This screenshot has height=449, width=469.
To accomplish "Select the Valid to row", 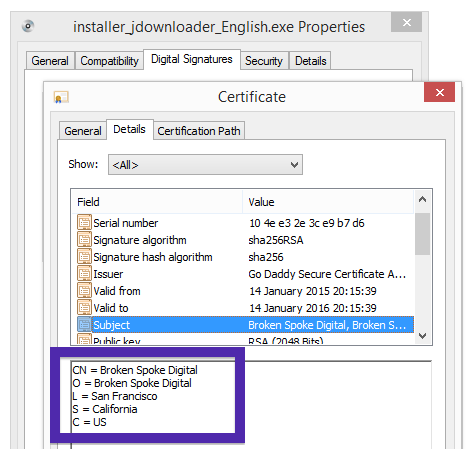I will point(245,308).
